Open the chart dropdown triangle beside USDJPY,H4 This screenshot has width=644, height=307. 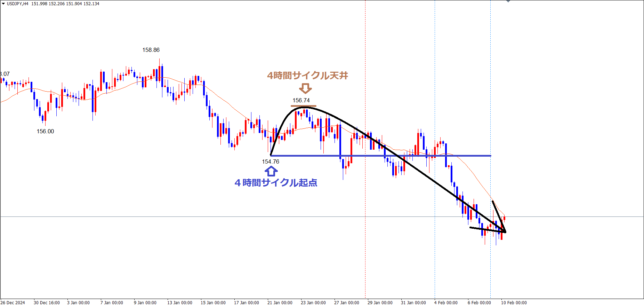pos(3,3)
